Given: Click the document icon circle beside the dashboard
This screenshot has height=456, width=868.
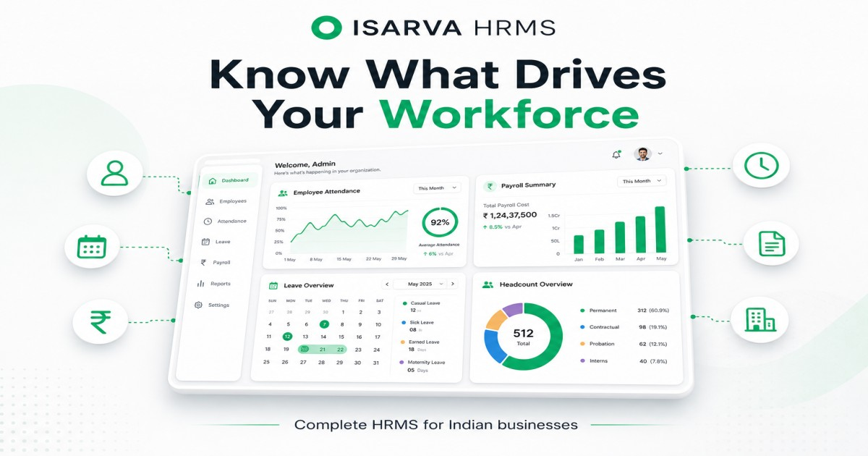Looking at the screenshot, I should [771, 243].
